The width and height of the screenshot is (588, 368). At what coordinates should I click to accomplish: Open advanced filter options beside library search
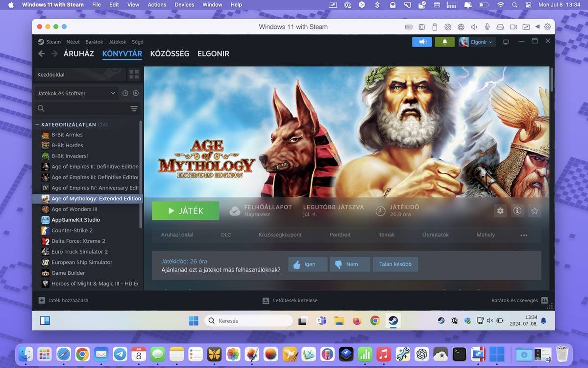tap(134, 108)
